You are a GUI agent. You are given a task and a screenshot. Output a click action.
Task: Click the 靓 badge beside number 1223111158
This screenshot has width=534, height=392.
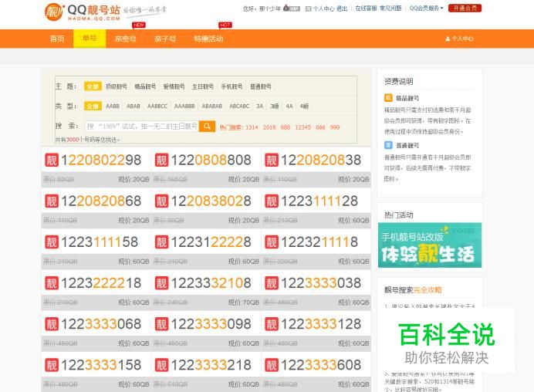coord(52,242)
